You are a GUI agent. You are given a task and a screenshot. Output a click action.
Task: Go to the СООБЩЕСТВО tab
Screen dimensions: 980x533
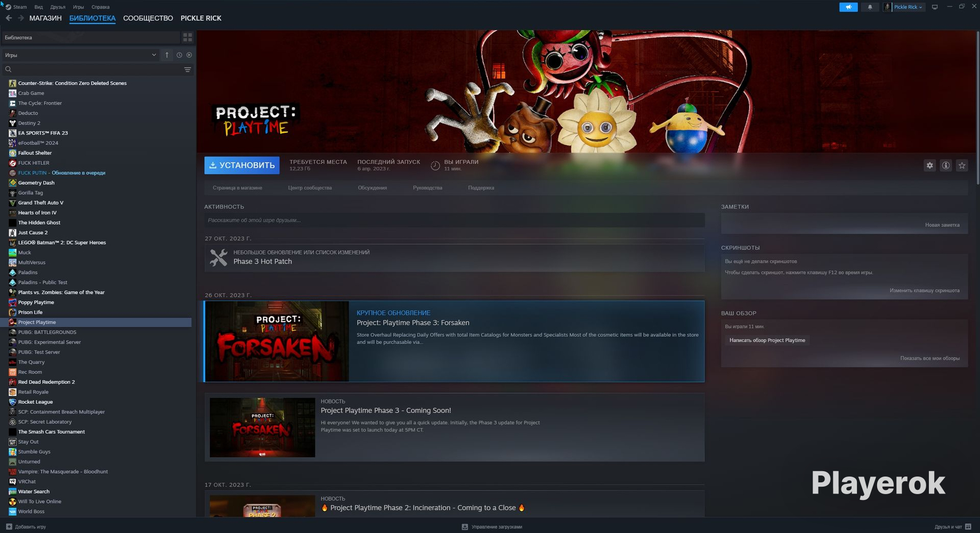(x=148, y=18)
